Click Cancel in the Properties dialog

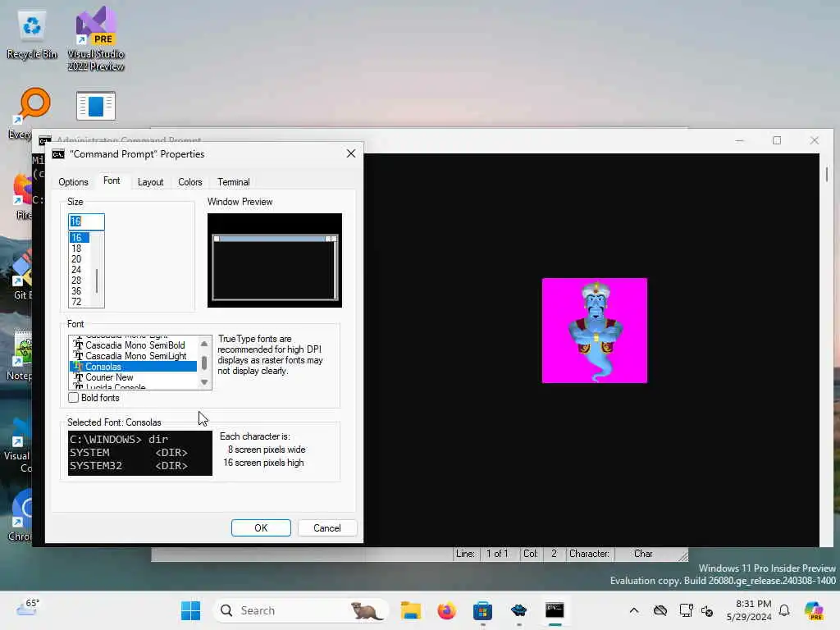[x=326, y=527]
